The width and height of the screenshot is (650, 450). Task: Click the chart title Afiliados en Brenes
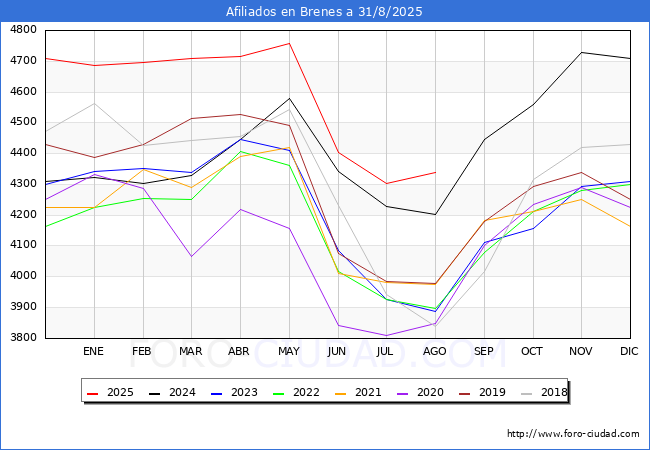tap(325, 12)
